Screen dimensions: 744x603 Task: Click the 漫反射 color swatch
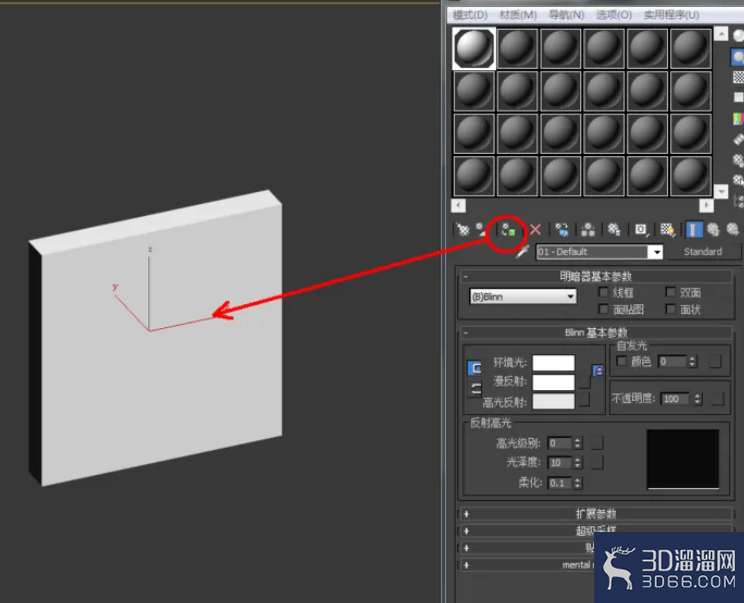553,382
